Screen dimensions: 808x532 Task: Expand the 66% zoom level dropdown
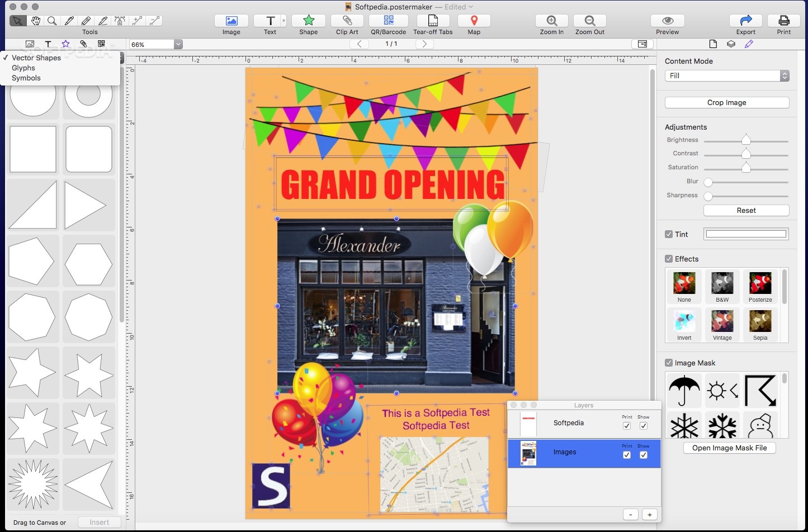click(178, 44)
